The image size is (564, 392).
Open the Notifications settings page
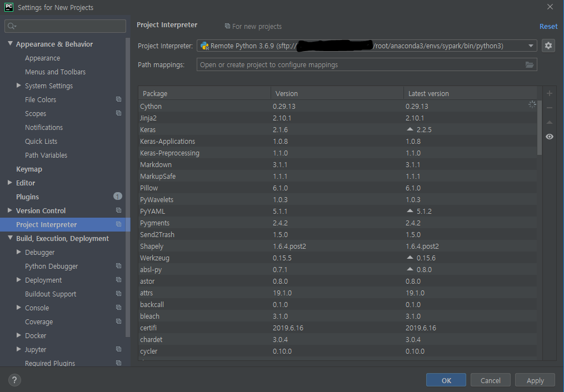pyautogui.click(x=44, y=127)
